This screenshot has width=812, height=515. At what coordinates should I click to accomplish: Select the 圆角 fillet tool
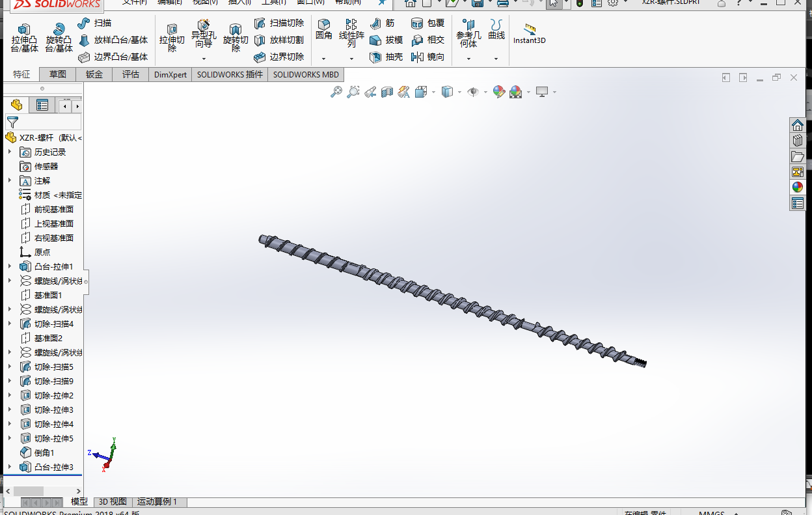point(324,30)
